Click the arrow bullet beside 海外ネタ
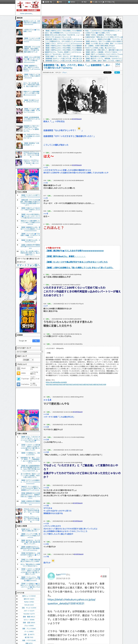 (x=17, y=599)
